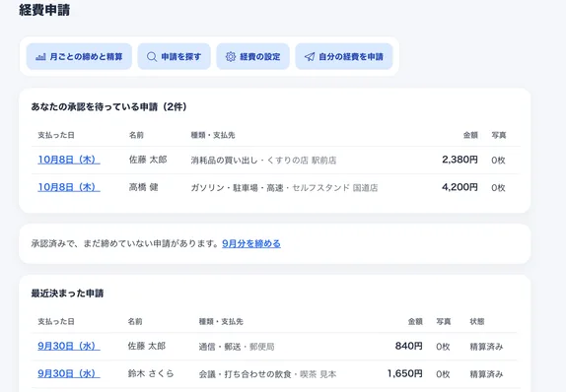Click 支払った日 header in approval-waiting table
This screenshot has height=392, width=566.
(56, 135)
